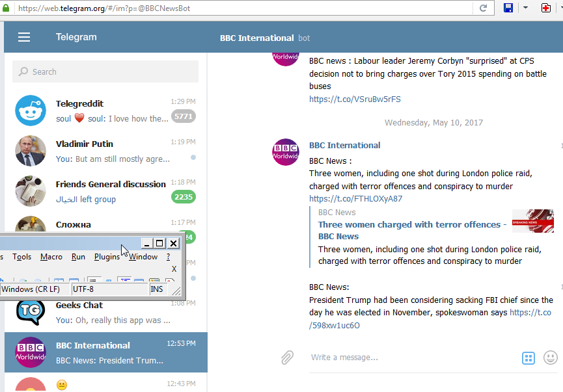Click the browser reload page icon

coord(484,8)
